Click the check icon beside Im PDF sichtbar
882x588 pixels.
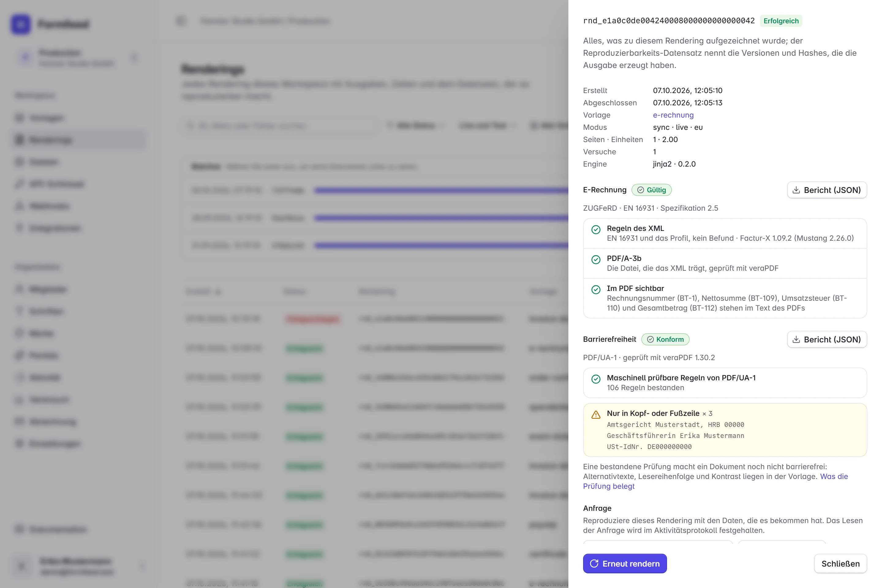[596, 289]
